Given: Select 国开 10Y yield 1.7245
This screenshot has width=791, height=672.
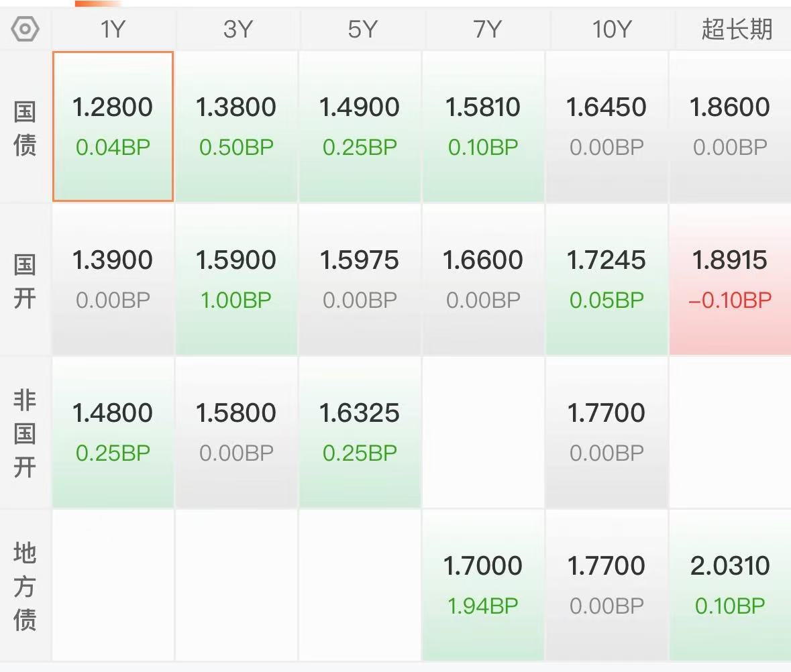Looking at the screenshot, I should click(607, 279).
